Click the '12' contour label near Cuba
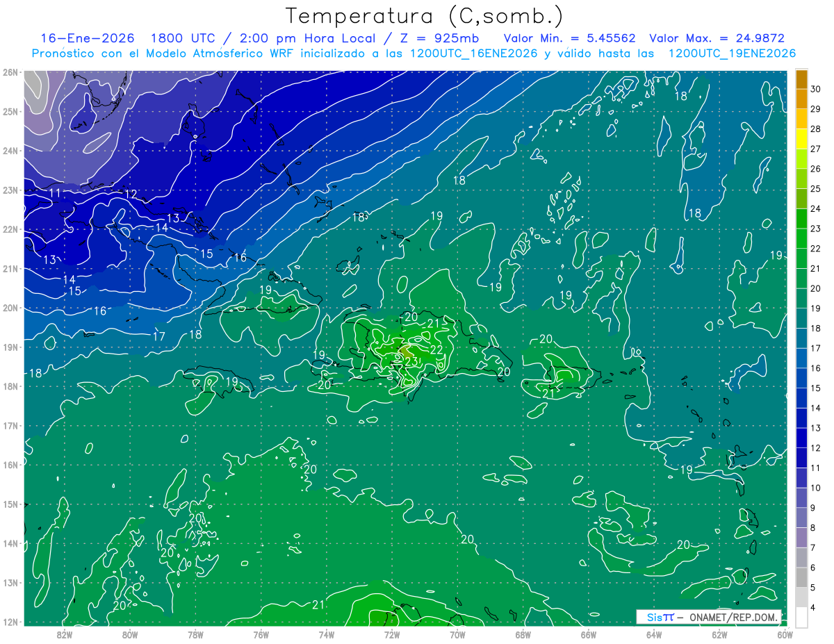The height and width of the screenshot is (644, 834). point(131,194)
